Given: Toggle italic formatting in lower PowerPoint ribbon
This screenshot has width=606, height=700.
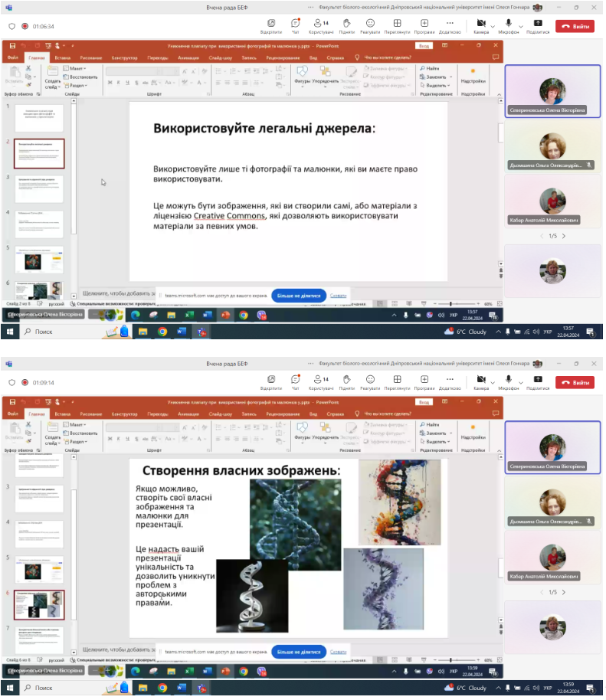Looking at the screenshot, I should pyautogui.click(x=118, y=439).
